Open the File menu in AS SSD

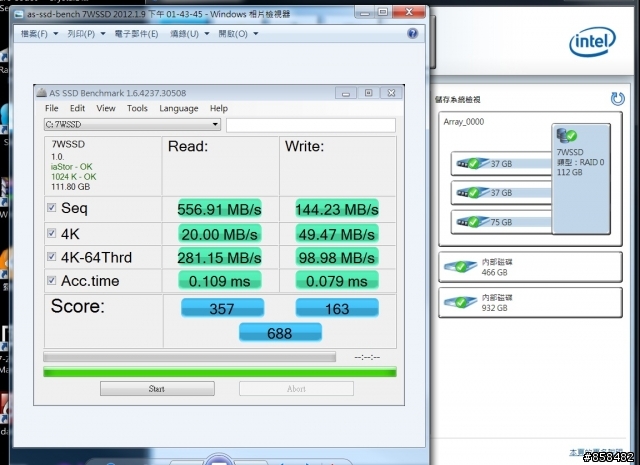point(51,108)
